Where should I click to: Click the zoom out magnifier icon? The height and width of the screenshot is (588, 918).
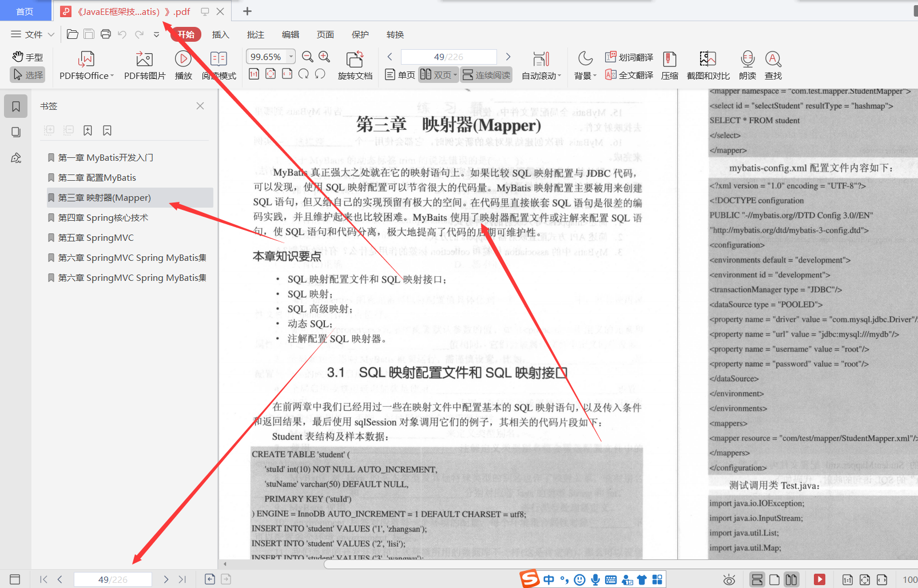point(308,57)
